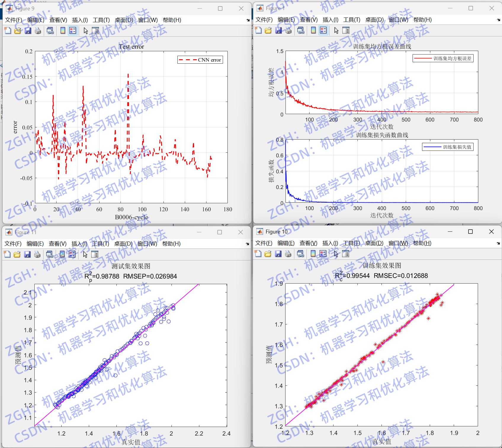Viewport: 502px width, 448px height.
Task: Click the 训练集损失函数曲线 subplot title
Action: (x=382, y=135)
